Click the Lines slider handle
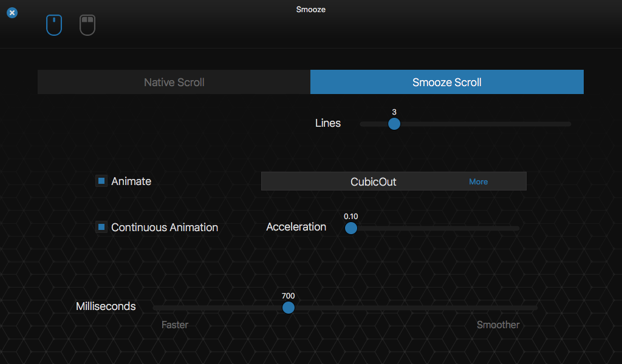 (394, 124)
